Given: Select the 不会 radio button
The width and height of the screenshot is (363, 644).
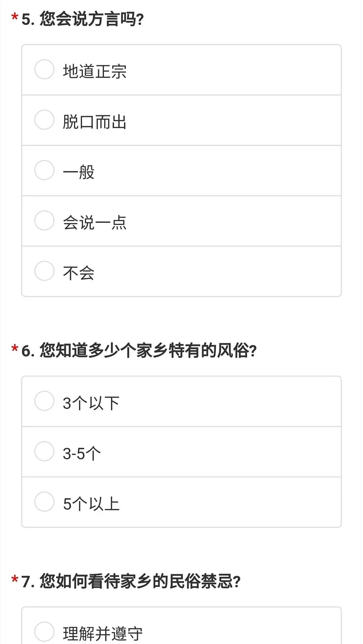Looking at the screenshot, I should click(x=44, y=271).
